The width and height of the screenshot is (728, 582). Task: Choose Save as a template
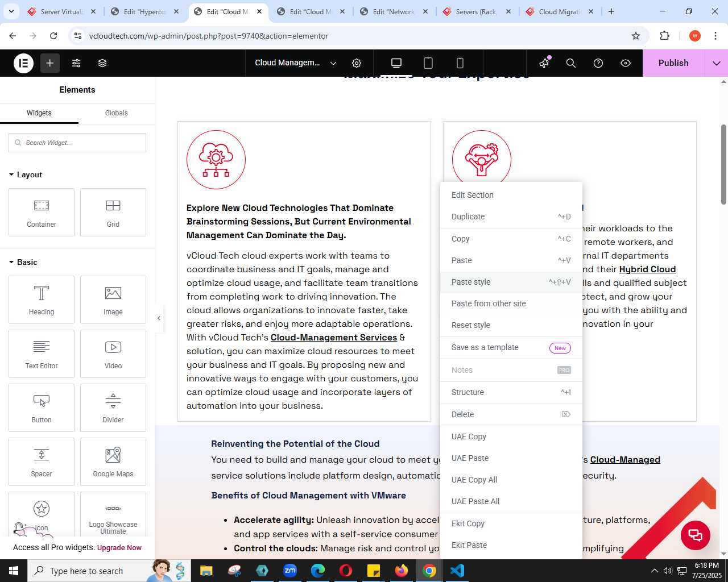(511, 347)
